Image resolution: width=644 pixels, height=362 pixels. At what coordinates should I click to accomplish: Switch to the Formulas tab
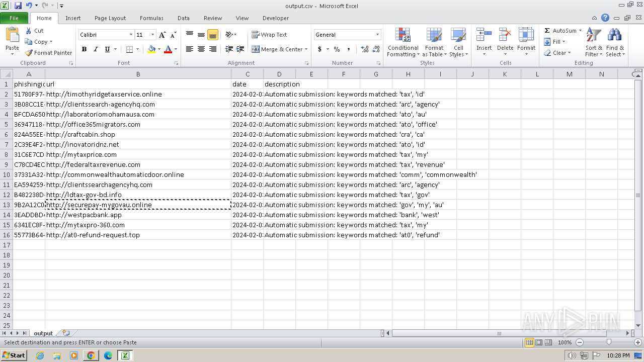[x=151, y=18]
